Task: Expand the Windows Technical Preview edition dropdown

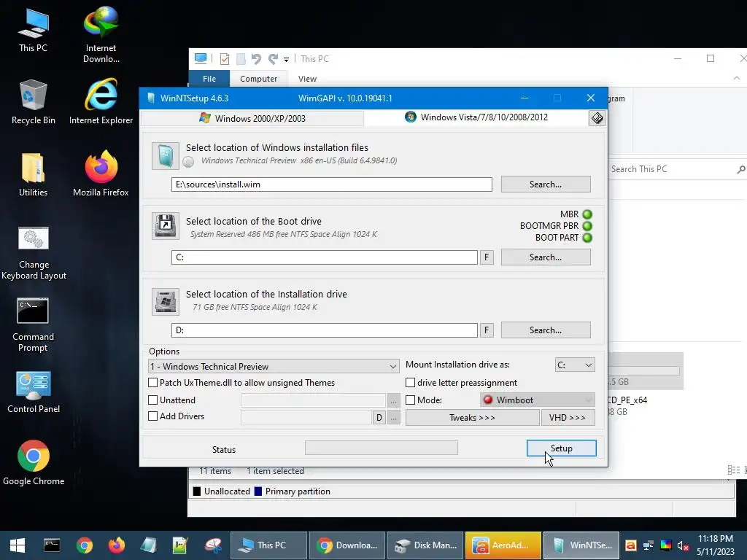Action: [x=274, y=366]
